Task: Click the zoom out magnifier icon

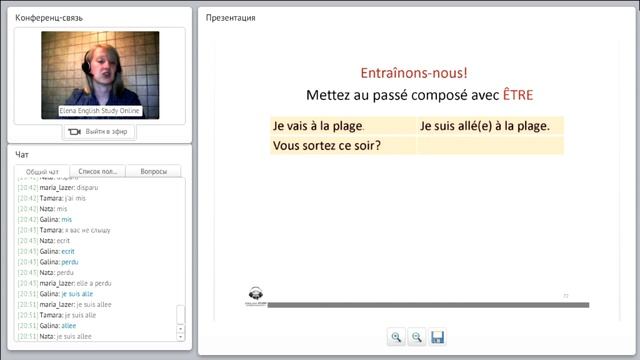Action: [x=417, y=337]
